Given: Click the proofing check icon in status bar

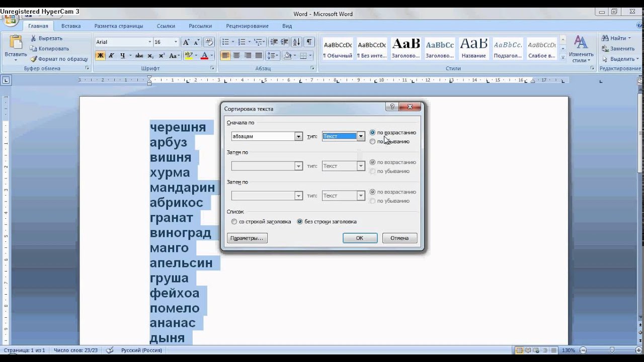Looking at the screenshot, I should click(110, 350).
